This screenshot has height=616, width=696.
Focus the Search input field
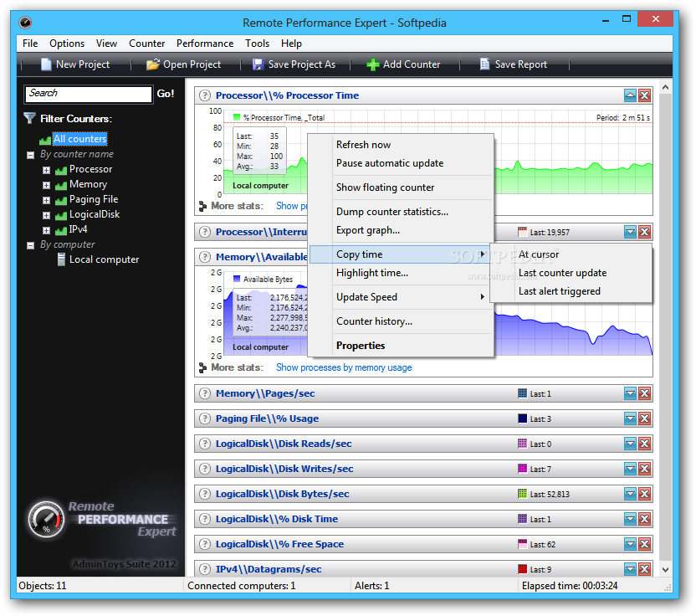[x=89, y=94]
